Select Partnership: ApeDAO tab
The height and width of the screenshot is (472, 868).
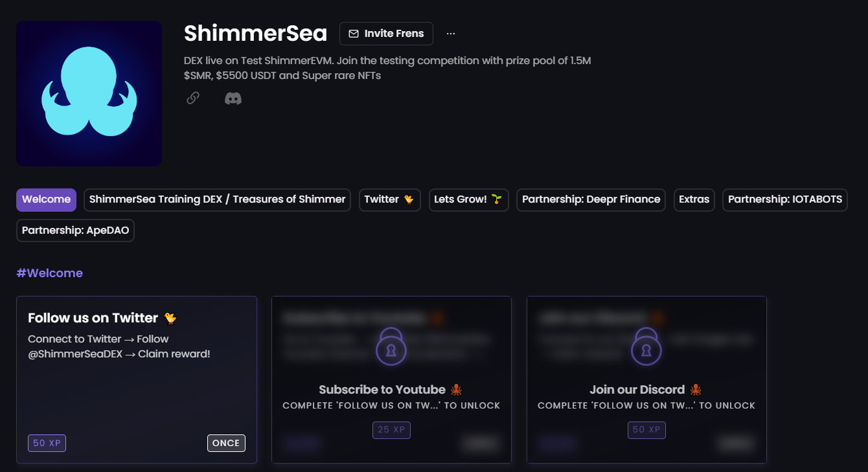75,230
